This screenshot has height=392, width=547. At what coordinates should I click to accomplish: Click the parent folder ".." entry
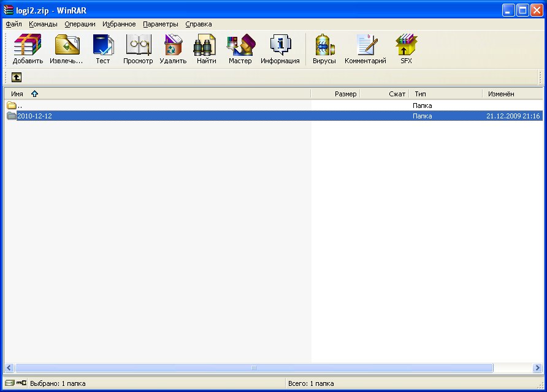point(20,106)
